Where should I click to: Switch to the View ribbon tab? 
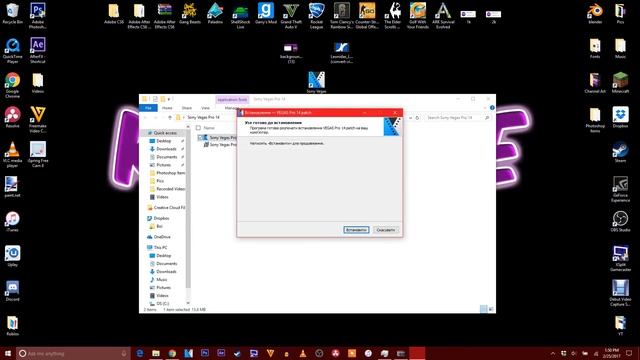click(205, 108)
